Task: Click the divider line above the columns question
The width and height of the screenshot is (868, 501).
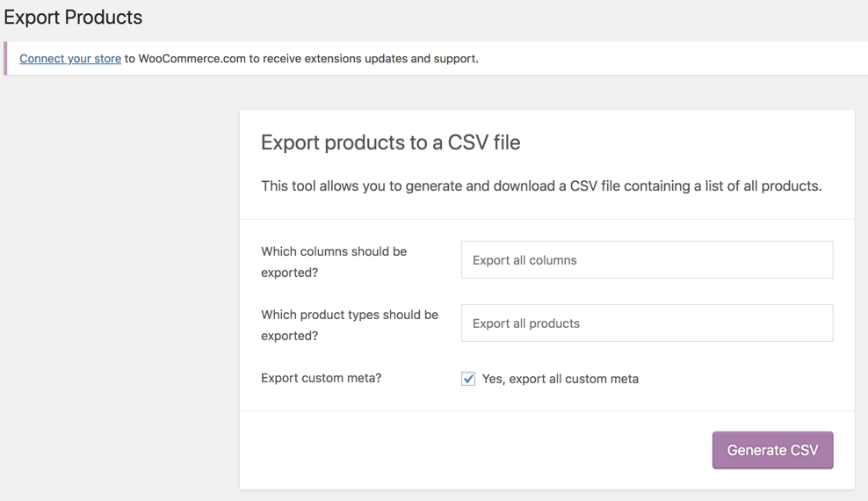Action: click(x=546, y=219)
